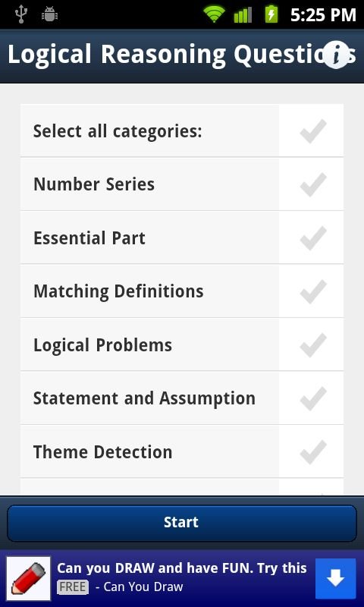The image size is (364, 607).
Task: Tap the Wi-Fi signal icon
Action: point(215,14)
